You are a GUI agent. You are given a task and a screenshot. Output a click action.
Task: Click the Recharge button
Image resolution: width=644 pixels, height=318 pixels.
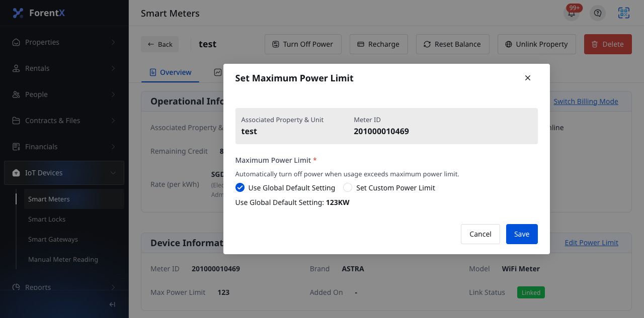(379, 44)
